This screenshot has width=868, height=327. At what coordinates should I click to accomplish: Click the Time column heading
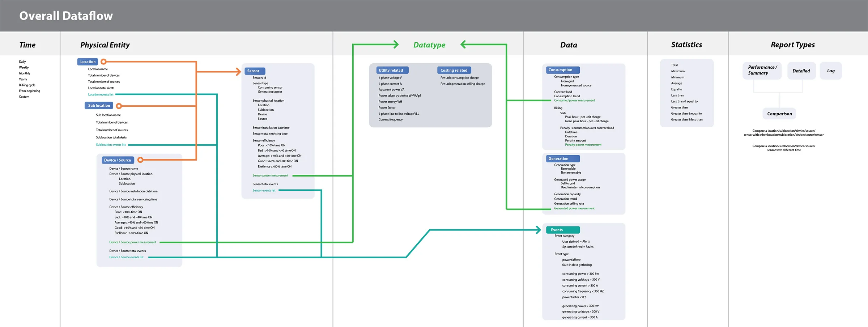point(27,45)
